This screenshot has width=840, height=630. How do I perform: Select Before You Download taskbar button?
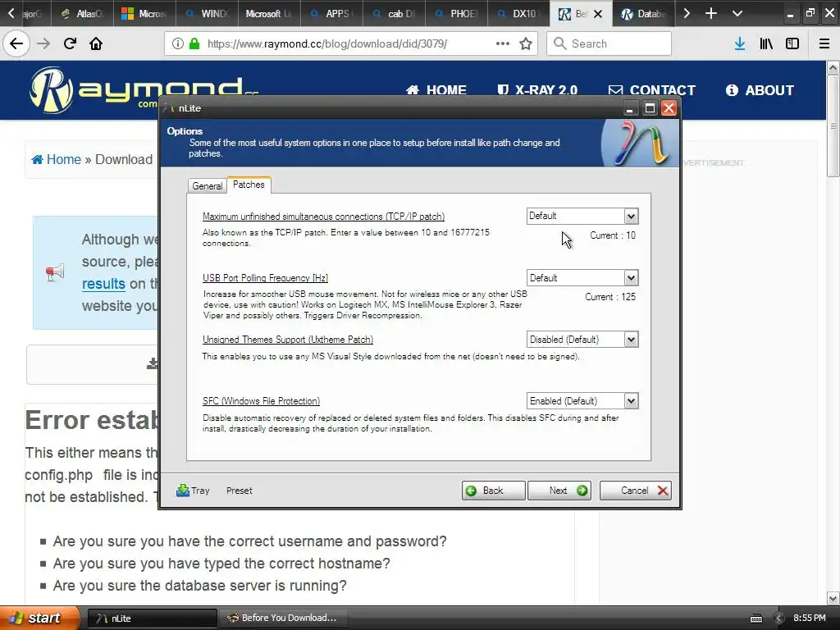[284, 619]
